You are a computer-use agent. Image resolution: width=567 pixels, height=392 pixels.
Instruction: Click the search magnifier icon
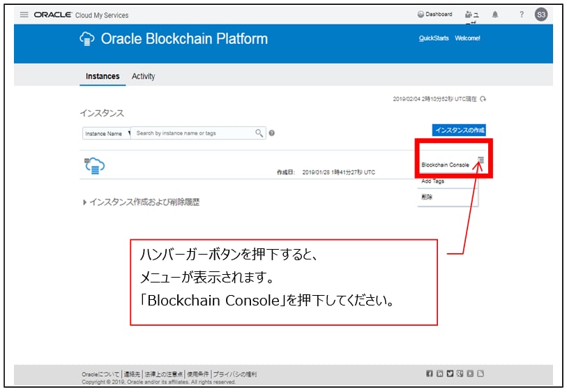pos(259,133)
